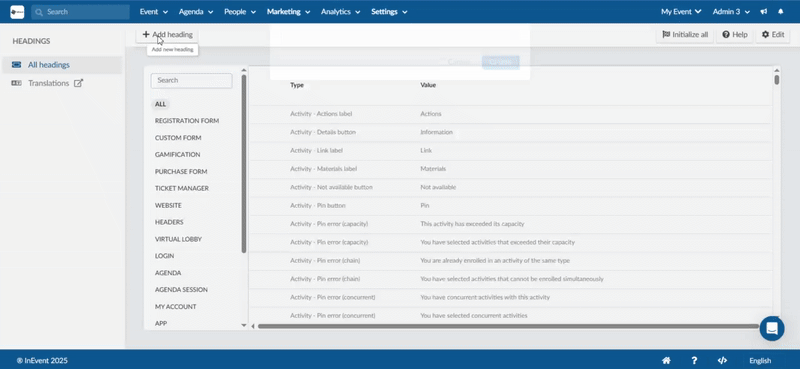This screenshot has height=369, width=800.
Task: Switch language via English in footer
Action: pos(760,360)
